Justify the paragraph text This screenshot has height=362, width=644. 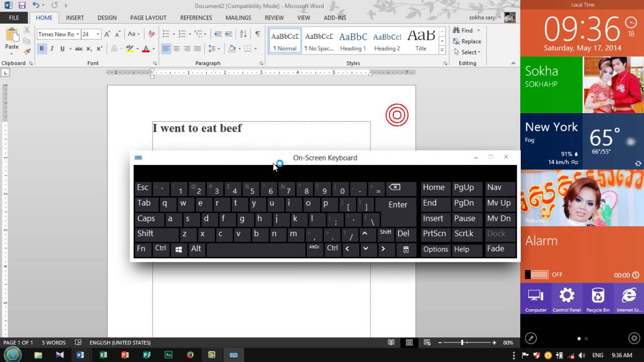tap(197, 49)
